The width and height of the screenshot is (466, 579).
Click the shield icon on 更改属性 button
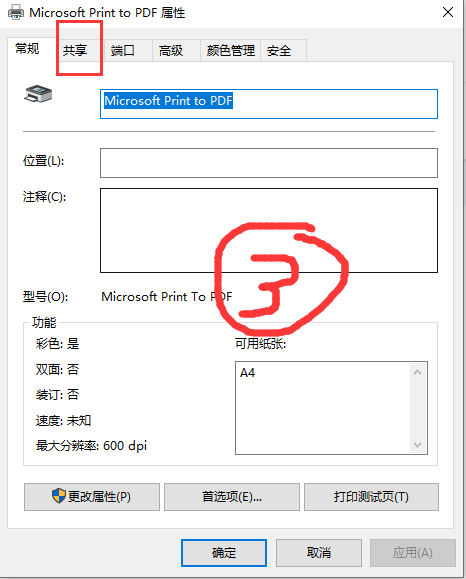click(59, 496)
